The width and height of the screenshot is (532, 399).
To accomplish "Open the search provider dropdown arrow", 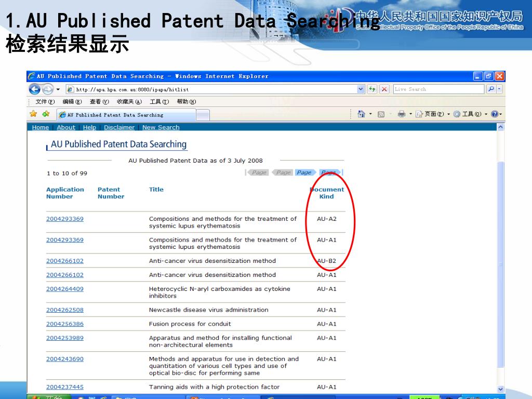I will tap(499, 89).
